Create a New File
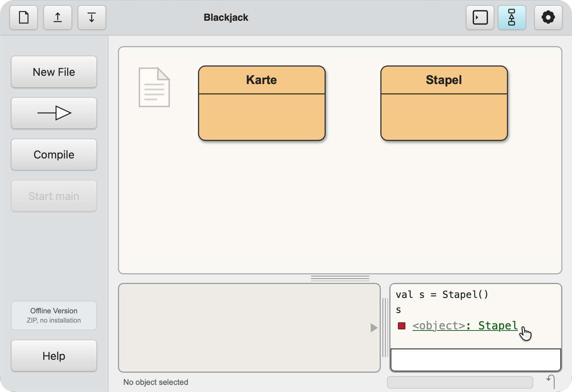The width and height of the screenshot is (572, 392). [54, 72]
